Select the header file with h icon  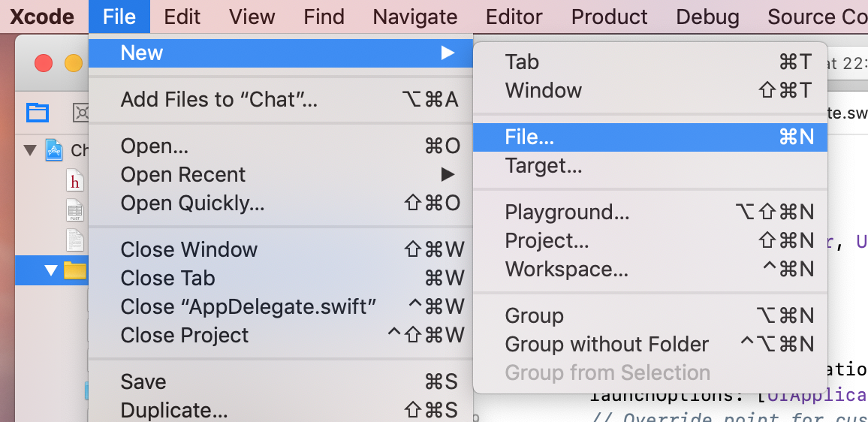(75, 180)
